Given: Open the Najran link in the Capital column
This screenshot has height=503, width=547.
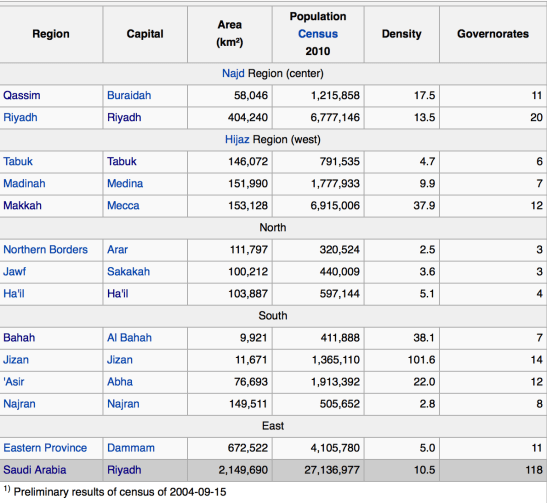Looking at the screenshot, I should (123, 404).
